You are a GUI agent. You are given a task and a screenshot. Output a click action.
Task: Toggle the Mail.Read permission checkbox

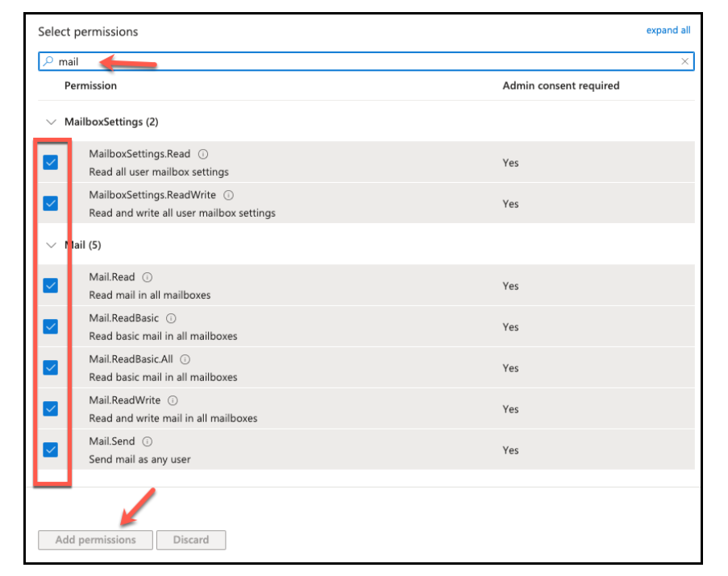(x=51, y=285)
